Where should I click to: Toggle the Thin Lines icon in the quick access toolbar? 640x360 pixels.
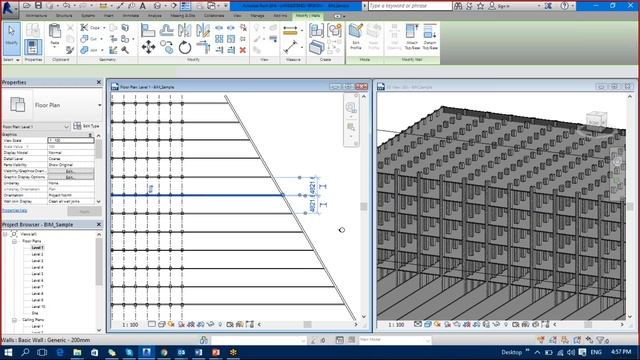tap(185, 6)
